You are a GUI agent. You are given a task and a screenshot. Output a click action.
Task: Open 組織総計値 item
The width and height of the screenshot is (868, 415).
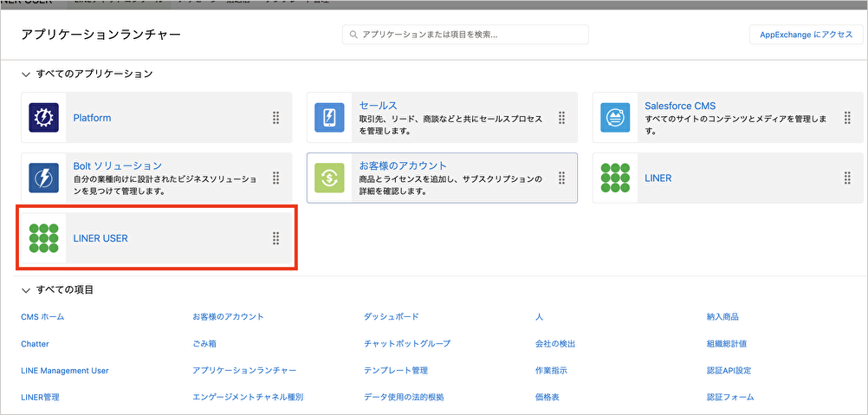tap(727, 344)
